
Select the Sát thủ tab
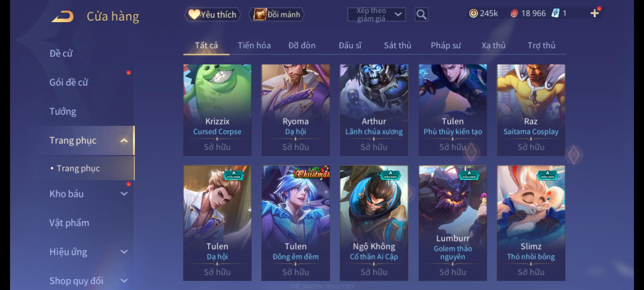(397, 45)
